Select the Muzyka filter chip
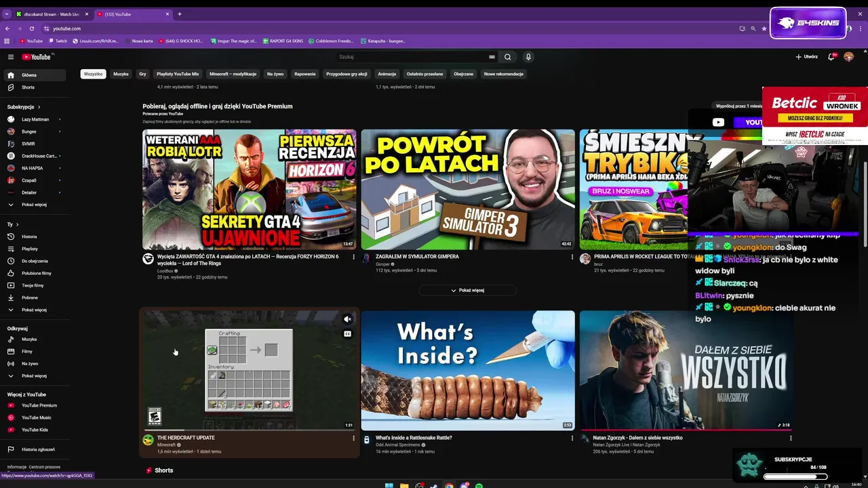The width and height of the screenshot is (868, 488). coord(121,74)
